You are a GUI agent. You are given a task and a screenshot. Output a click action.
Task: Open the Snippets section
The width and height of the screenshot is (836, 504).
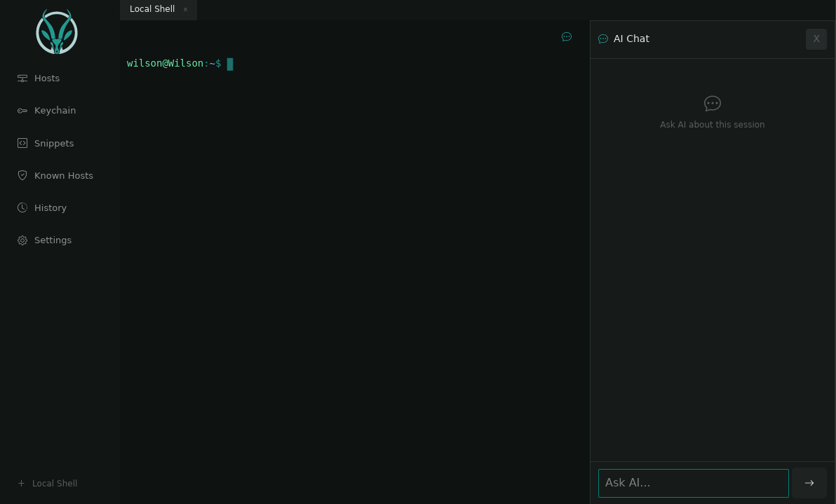53,143
